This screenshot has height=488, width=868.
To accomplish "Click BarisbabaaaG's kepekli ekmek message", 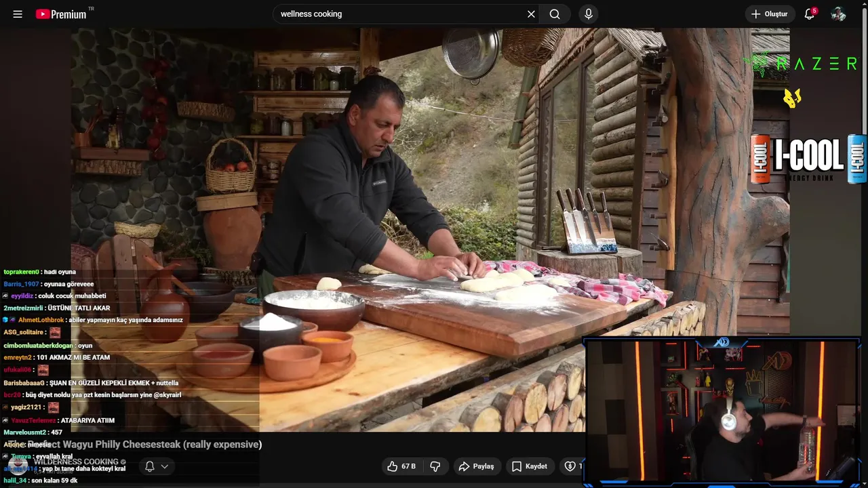I will (x=91, y=383).
